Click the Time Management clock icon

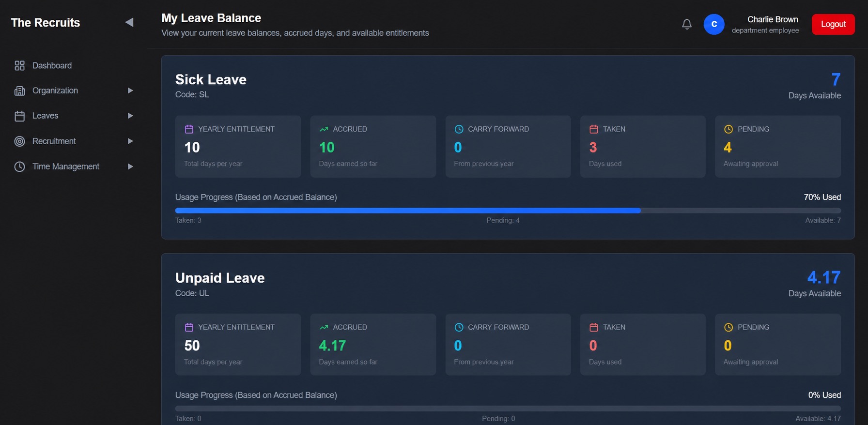[19, 167]
